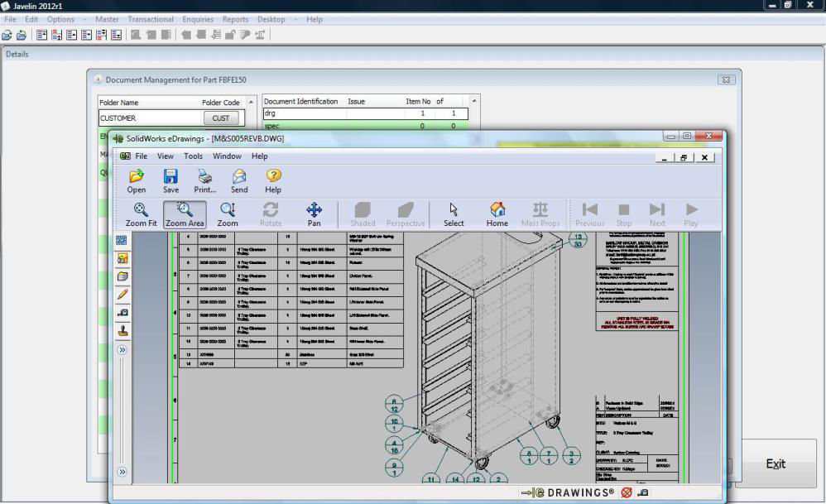Open Javelin Reports menu
Viewport: 826px width, 504px height.
click(235, 19)
